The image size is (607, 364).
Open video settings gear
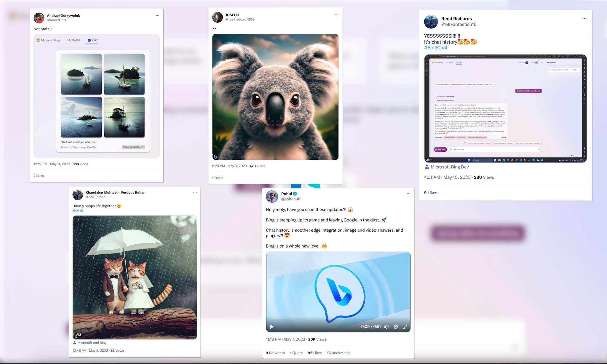coord(396,327)
